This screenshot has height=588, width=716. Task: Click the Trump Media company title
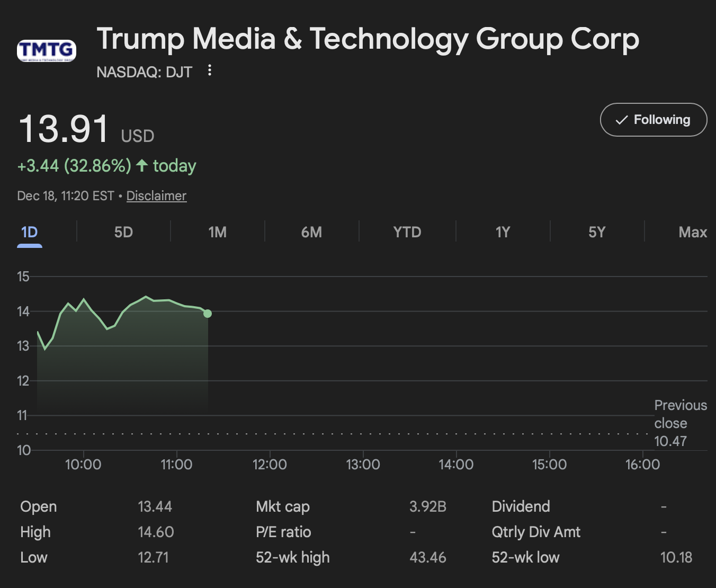[x=368, y=39]
